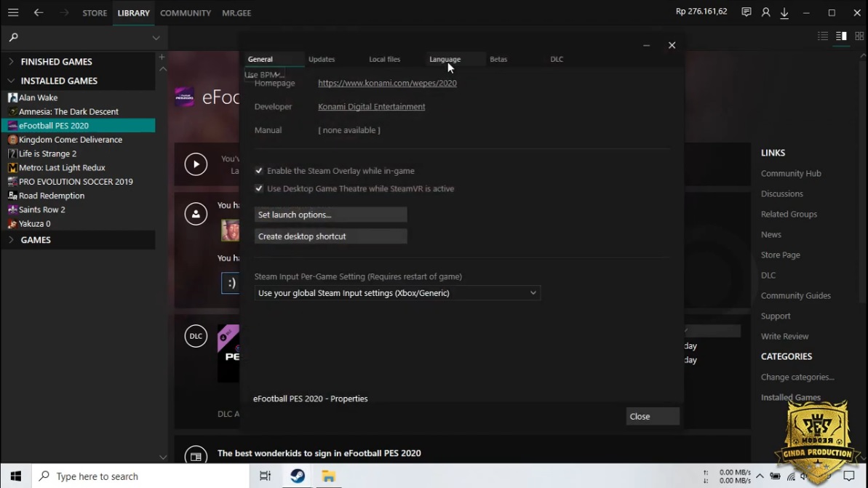868x488 pixels.
Task: Open Konami Digital Entertainment developer link
Action: tap(372, 106)
